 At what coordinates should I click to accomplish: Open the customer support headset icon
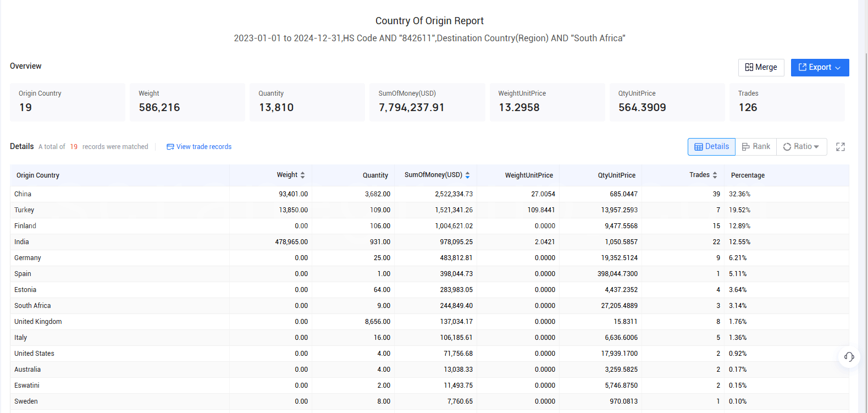pos(849,357)
